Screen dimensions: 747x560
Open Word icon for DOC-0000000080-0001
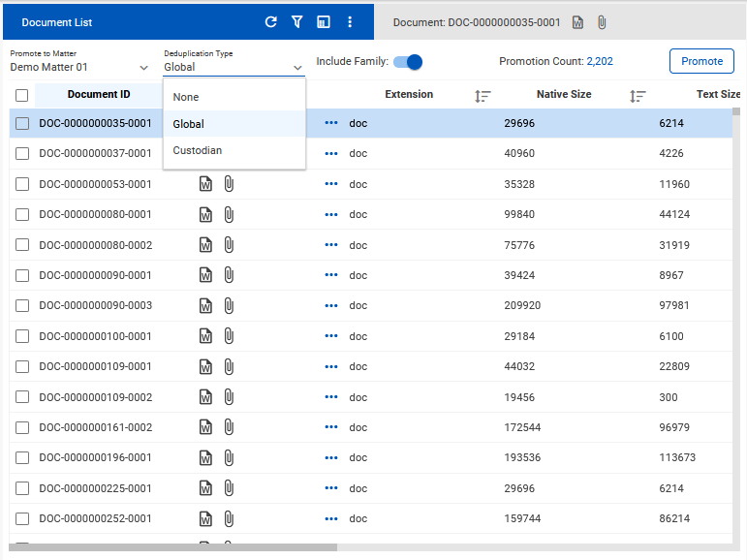coord(205,214)
